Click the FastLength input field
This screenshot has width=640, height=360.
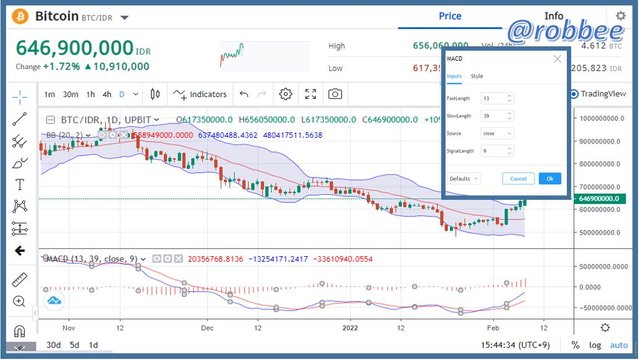(x=497, y=98)
